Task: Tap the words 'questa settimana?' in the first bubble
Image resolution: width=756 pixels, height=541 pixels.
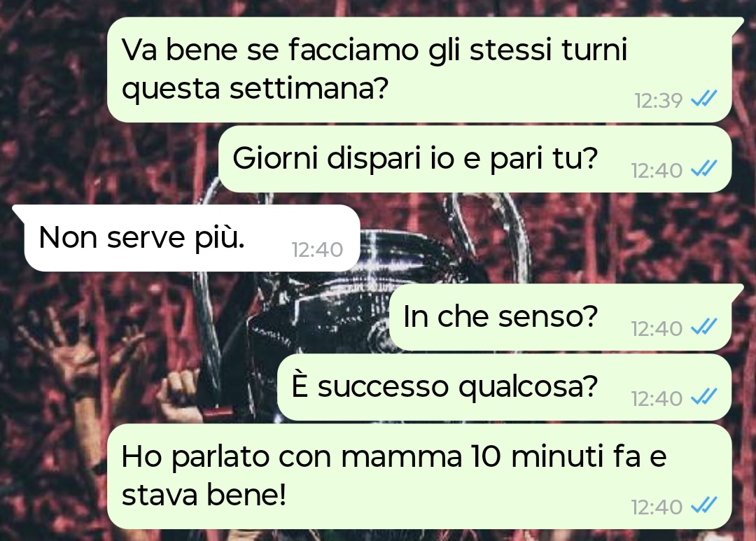Action: pyautogui.click(x=255, y=88)
